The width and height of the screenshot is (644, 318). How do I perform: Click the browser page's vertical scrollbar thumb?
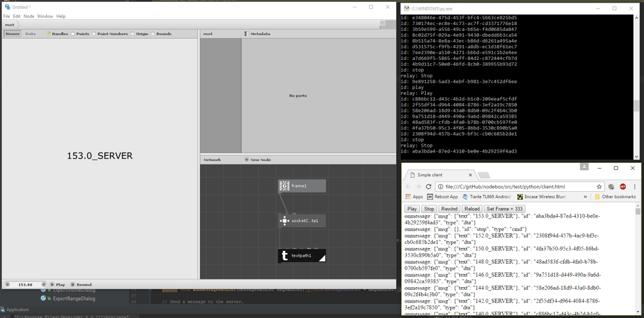[638, 211]
